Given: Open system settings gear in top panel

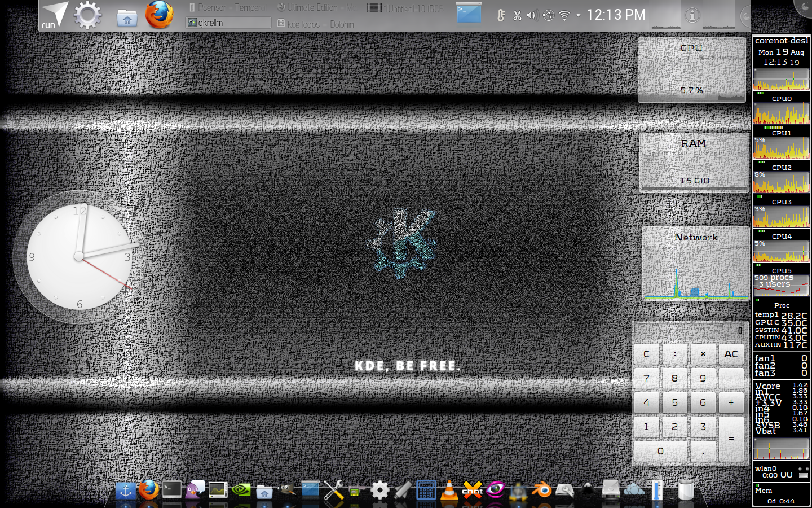Looking at the screenshot, I should point(87,15).
